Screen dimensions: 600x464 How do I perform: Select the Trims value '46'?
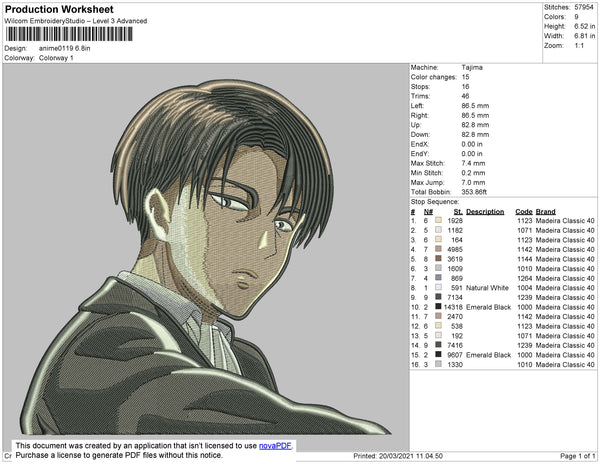[x=465, y=96]
